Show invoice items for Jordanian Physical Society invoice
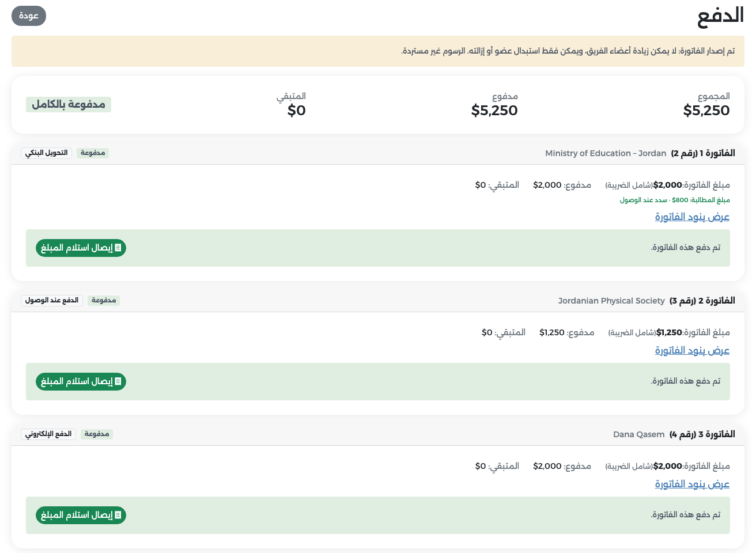Image resolution: width=756 pixels, height=553 pixels. pos(692,350)
